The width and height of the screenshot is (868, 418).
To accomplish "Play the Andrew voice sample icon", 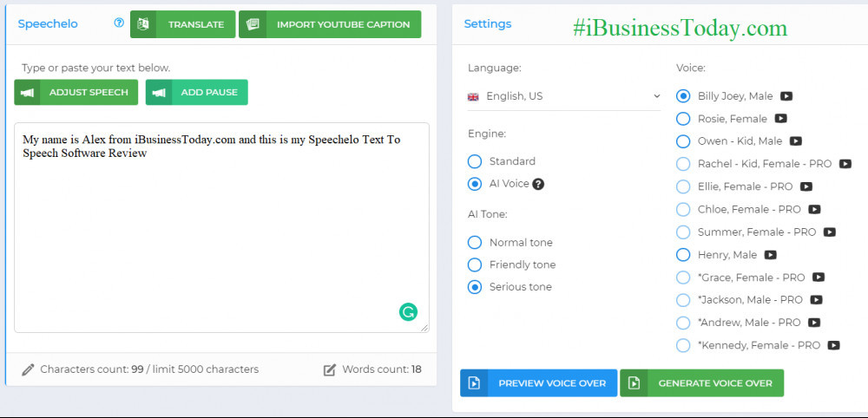I will [814, 323].
